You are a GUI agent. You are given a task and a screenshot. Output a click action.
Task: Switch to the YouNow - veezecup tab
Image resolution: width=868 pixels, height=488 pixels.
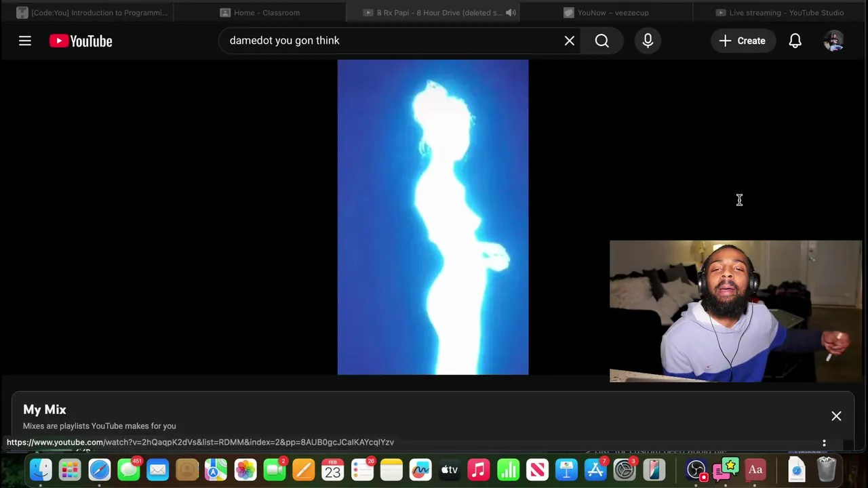tap(606, 12)
